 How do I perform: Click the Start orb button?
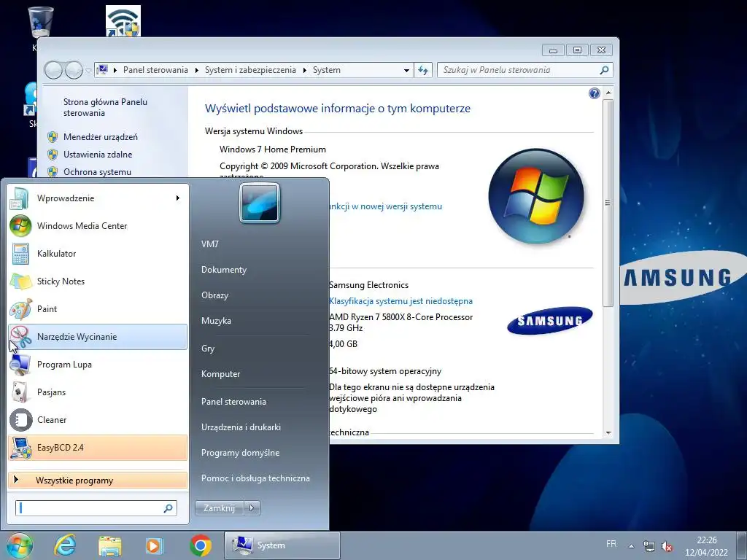coord(20,545)
